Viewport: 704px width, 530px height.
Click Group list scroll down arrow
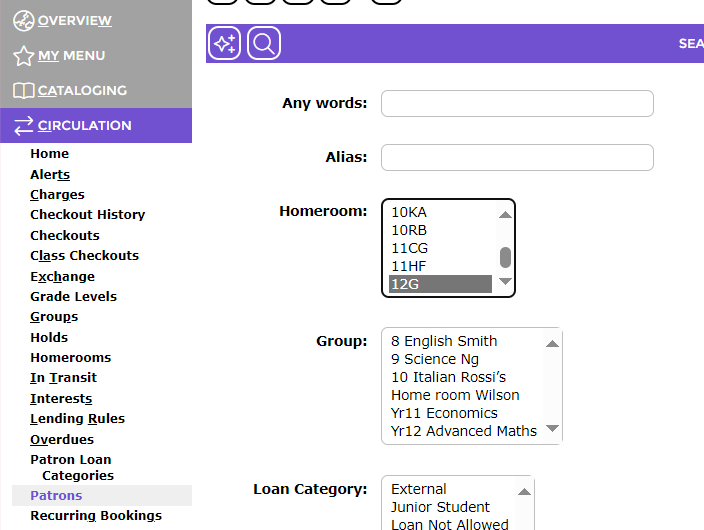click(552, 428)
